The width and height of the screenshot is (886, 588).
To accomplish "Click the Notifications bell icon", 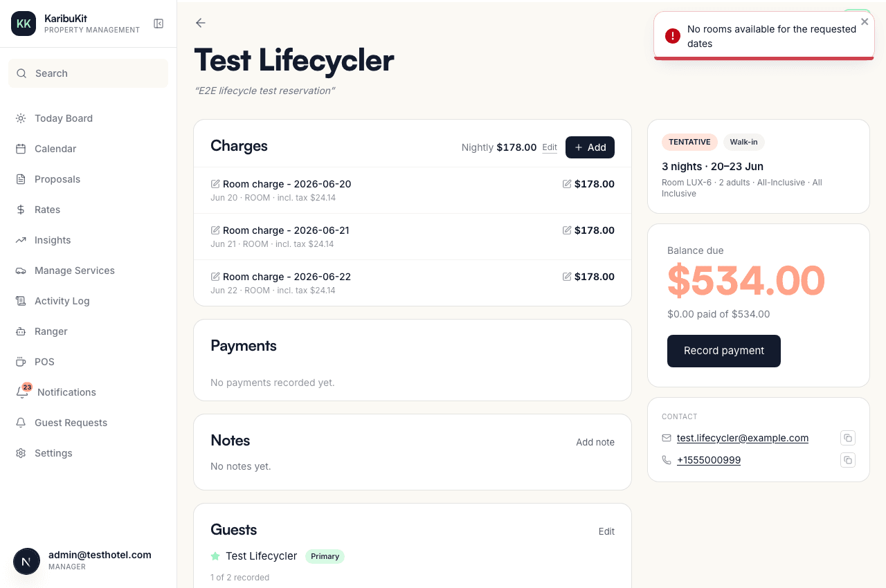I will 21,393.
